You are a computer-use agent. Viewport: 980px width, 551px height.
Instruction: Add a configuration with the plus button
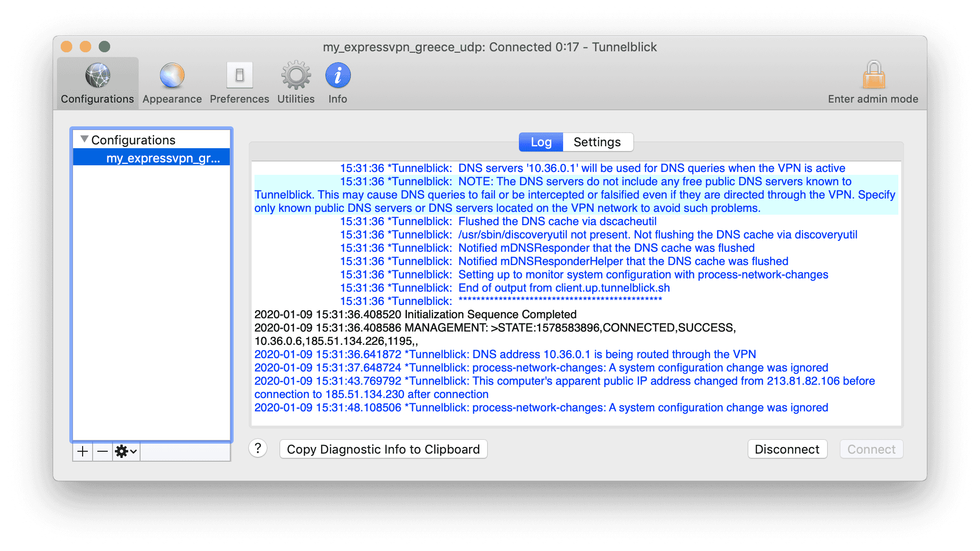(x=83, y=451)
